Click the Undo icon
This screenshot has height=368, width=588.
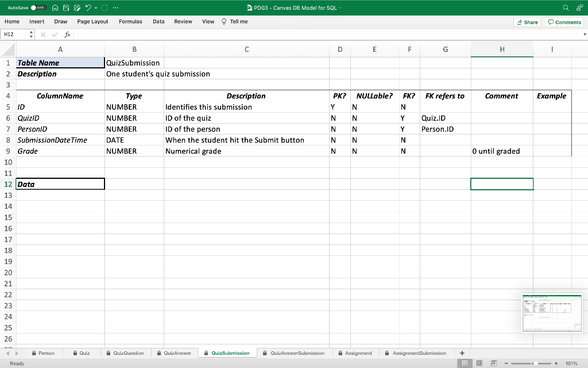[x=88, y=8]
